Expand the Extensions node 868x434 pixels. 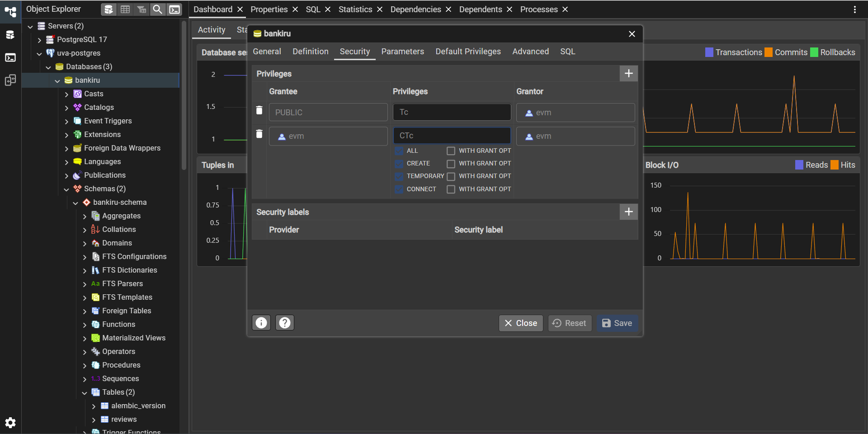pyautogui.click(x=66, y=135)
